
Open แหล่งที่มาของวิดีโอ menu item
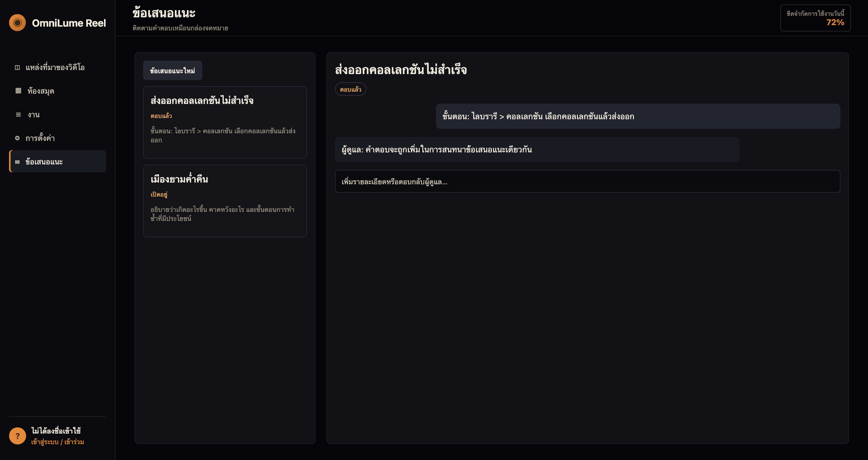tap(58, 67)
